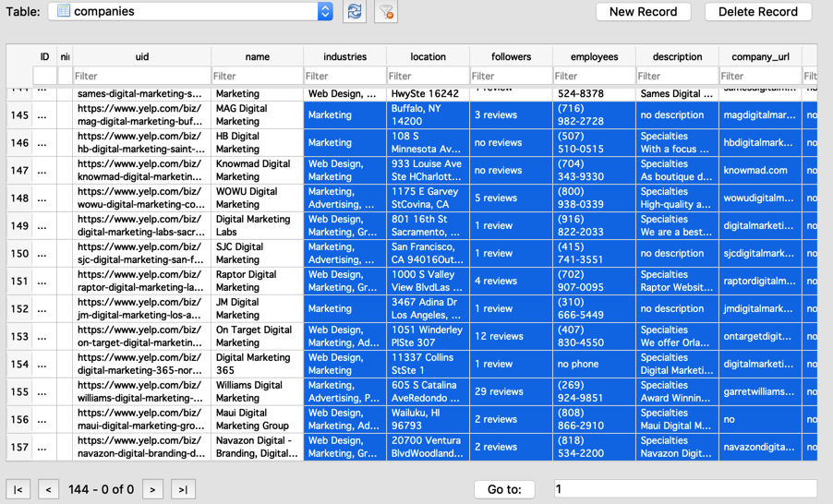
Task: Go to previous page button
Action: point(48,489)
